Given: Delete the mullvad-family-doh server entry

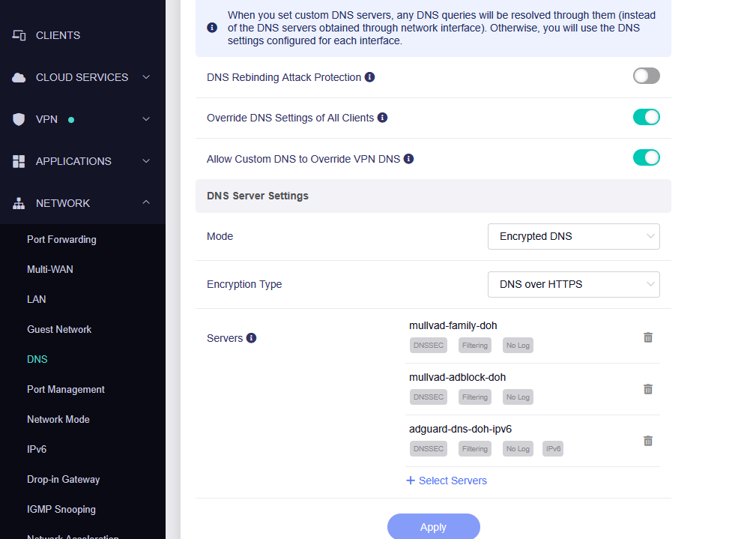Looking at the screenshot, I should coord(648,337).
